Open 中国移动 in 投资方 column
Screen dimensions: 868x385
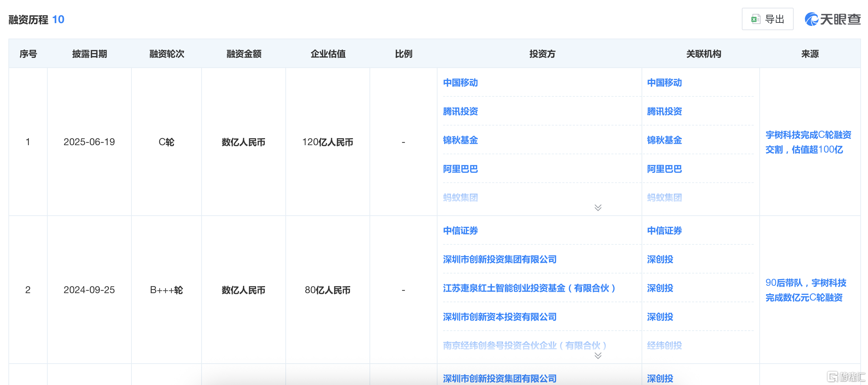click(x=460, y=83)
